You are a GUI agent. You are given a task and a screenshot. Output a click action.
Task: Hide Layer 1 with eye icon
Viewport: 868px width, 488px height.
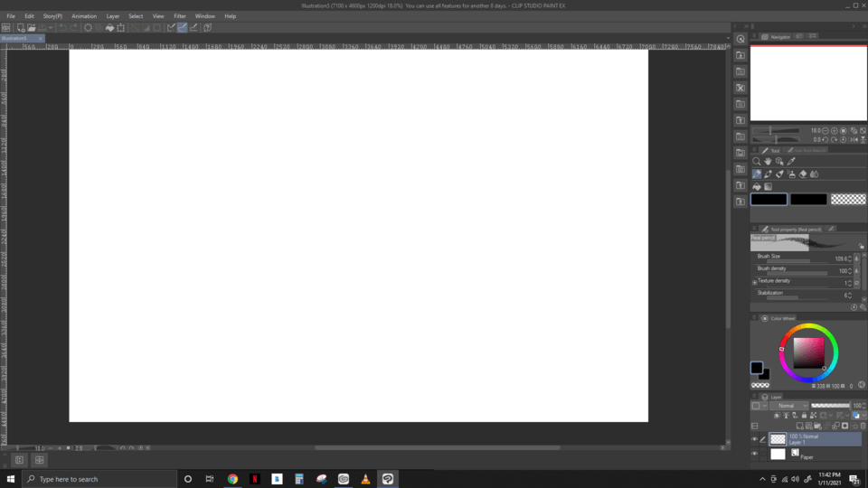click(755, 440)
